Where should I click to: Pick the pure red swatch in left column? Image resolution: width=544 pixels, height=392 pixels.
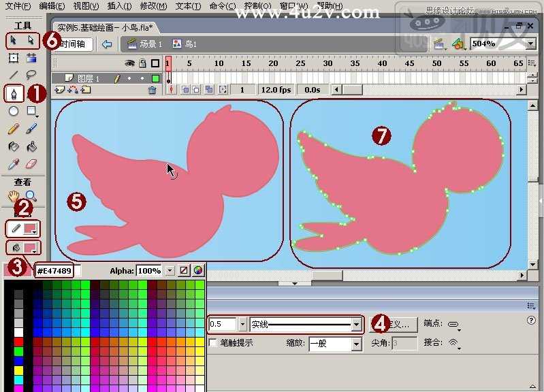[19, 342]
